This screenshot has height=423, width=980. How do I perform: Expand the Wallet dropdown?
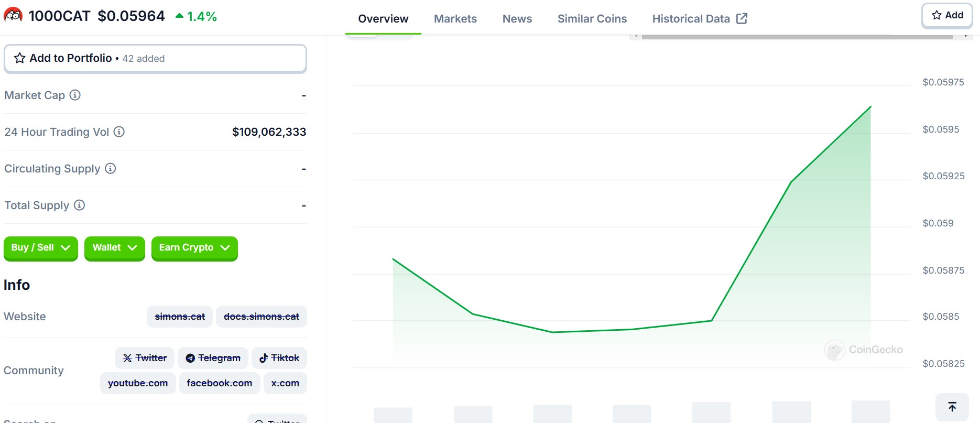tap(114, 248)
